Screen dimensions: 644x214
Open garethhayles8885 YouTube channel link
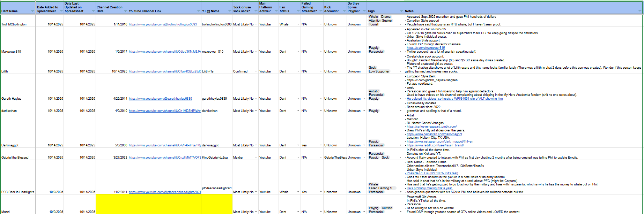(160, 99)
